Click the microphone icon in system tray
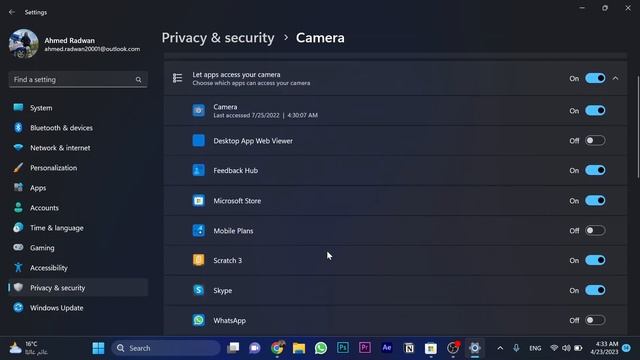 (516, 348)
